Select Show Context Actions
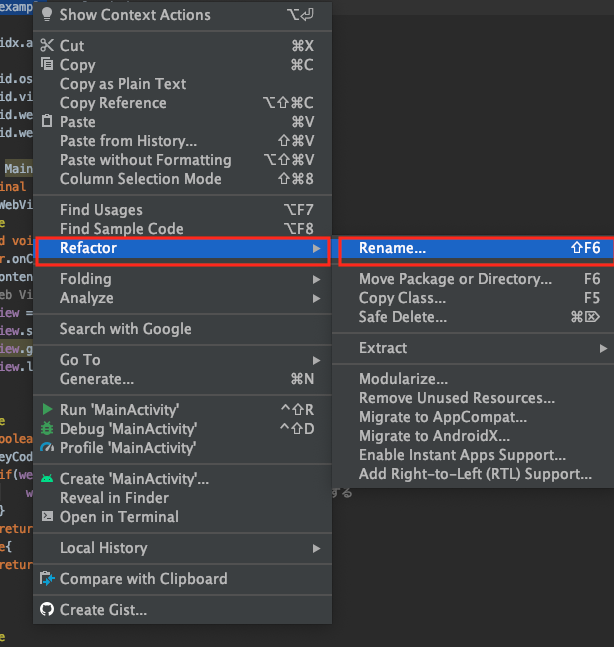The image size is (614, 647). pyautogui.click(x=182, y=15)
